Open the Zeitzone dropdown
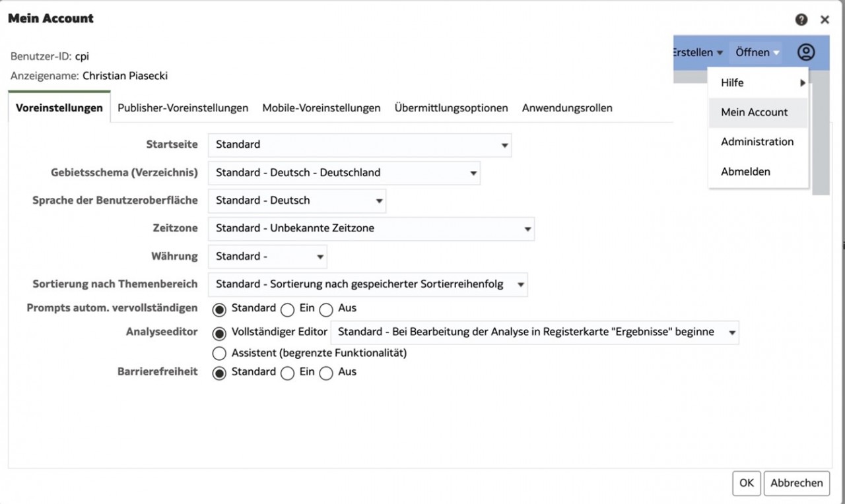The height and width of the screenshot is (504, 845). [x=371, y=228]
